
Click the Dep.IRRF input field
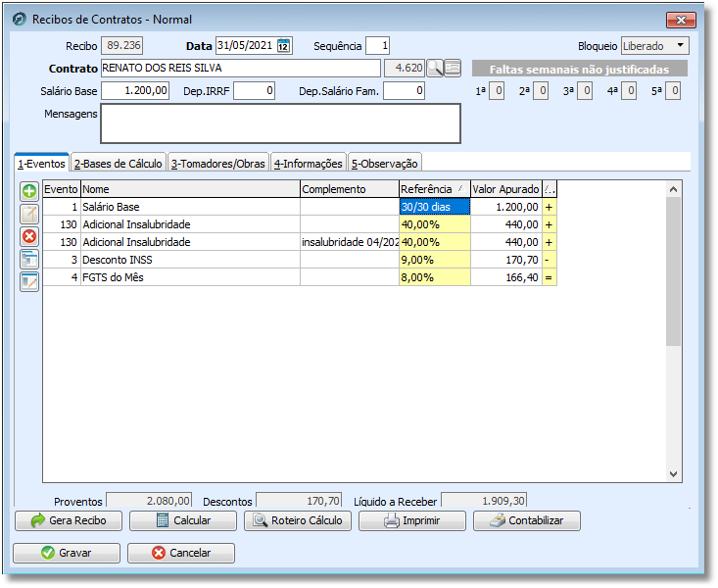254,91
